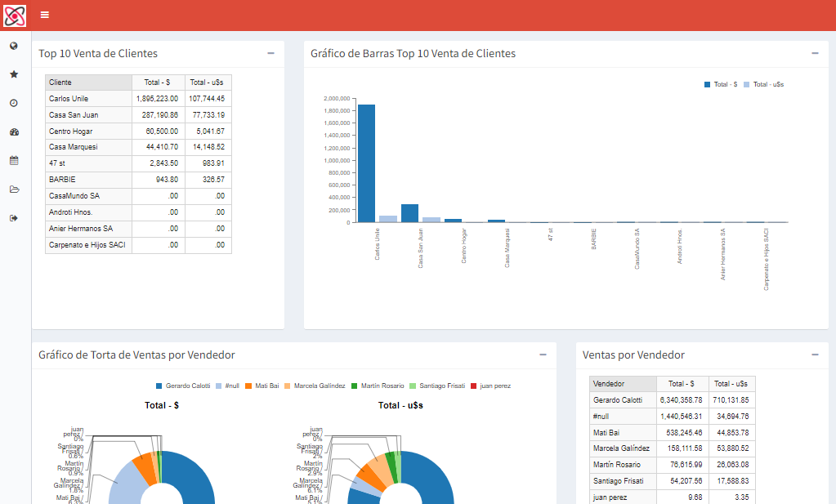Select the Vendedor column header in the sales table

[x=623, y=384]
